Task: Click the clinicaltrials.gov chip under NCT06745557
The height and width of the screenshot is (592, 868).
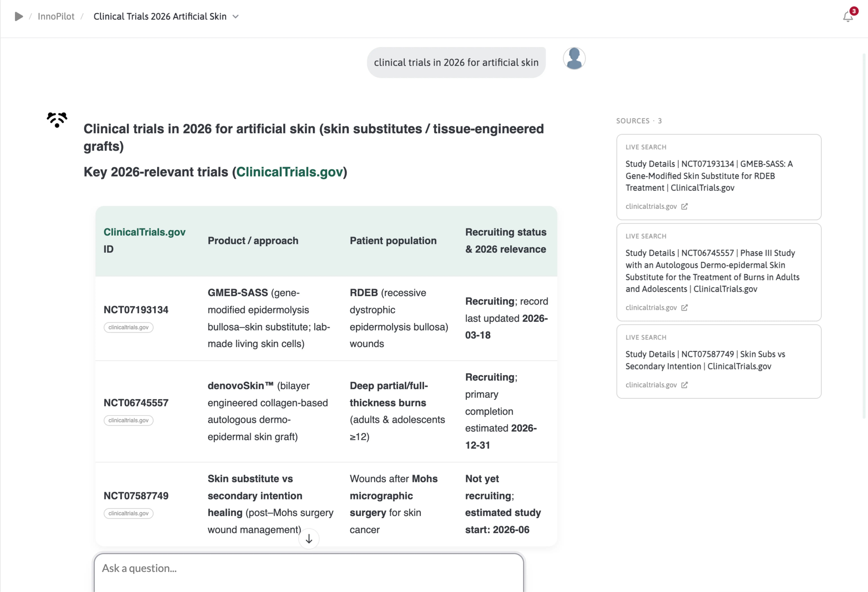Action: tap(128, 420)
